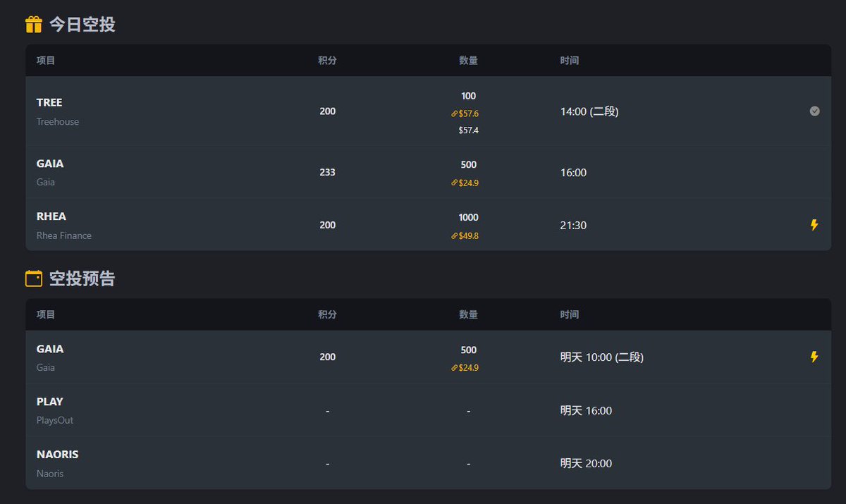This screenshot has width=846, height=504.
Task: Click the 数量 column header in 今日空投 table
Action: point(468,61)
